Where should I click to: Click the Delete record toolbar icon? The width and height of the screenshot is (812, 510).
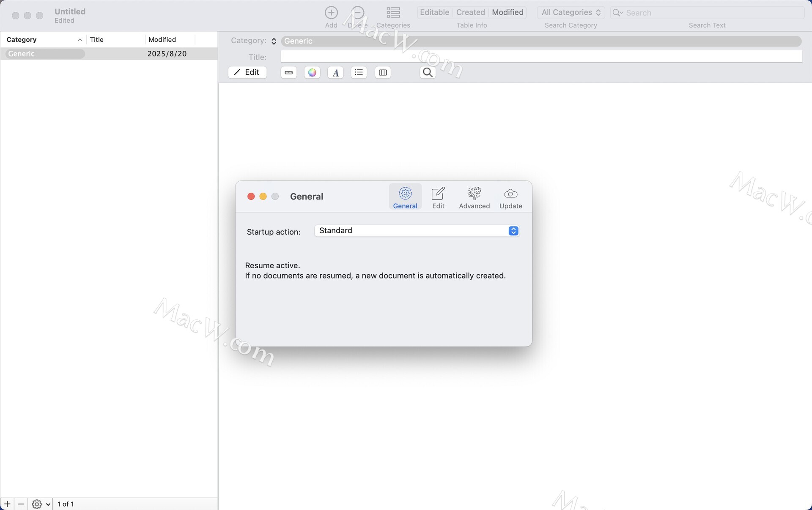click(x=358, y=13)
